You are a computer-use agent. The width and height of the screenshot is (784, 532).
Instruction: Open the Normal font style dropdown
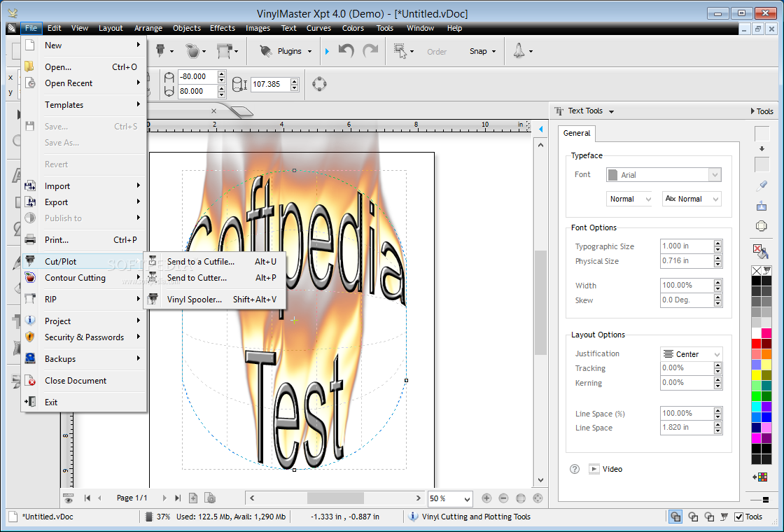[629, 199]
